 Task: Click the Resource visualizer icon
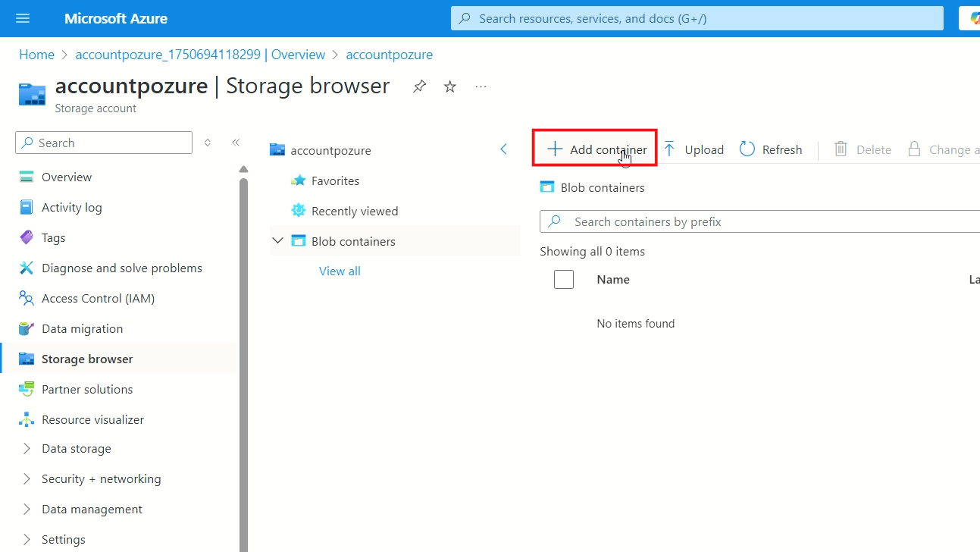(27, 419)
